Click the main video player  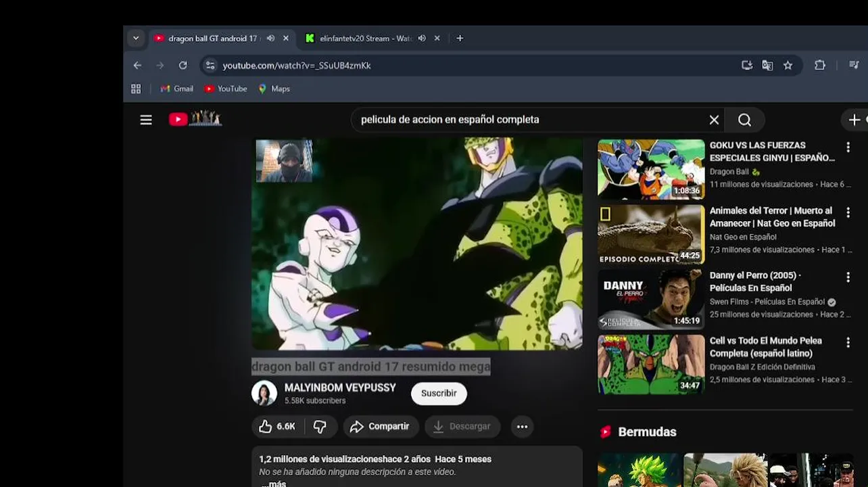pos(417,244)
